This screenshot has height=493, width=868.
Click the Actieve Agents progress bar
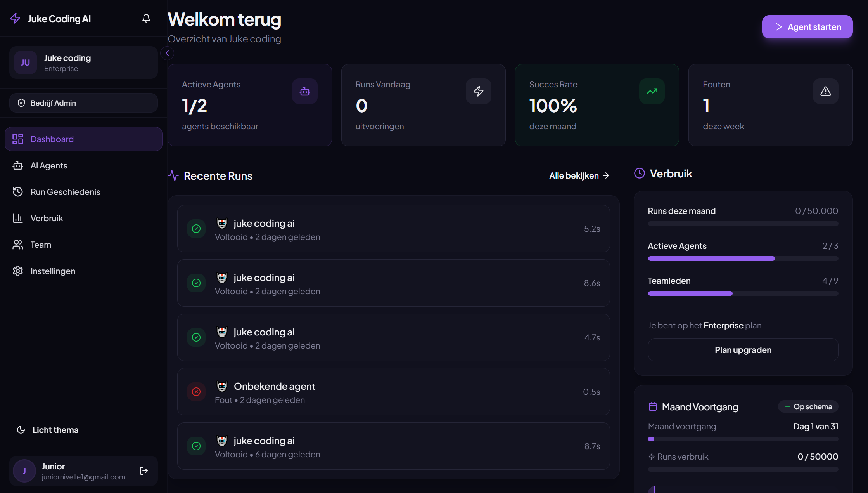click(743, 258)
